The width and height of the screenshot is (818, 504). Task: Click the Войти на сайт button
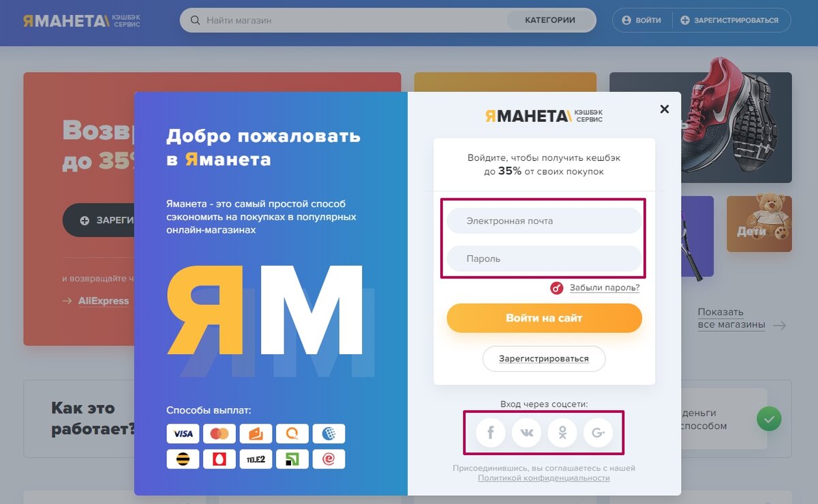[544, 318]
